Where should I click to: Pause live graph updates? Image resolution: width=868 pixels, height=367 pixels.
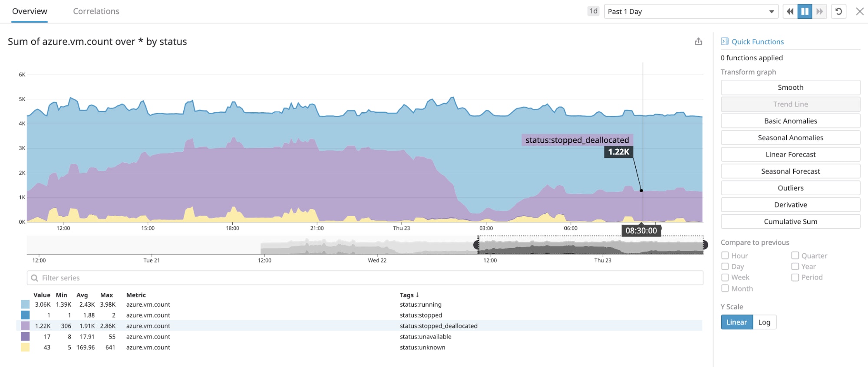805,12
